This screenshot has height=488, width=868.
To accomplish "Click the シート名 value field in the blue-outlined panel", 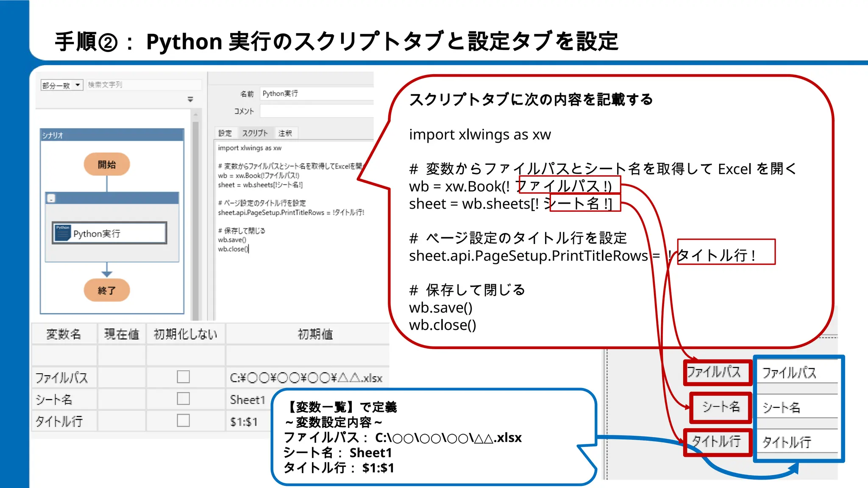I will 797,407.
